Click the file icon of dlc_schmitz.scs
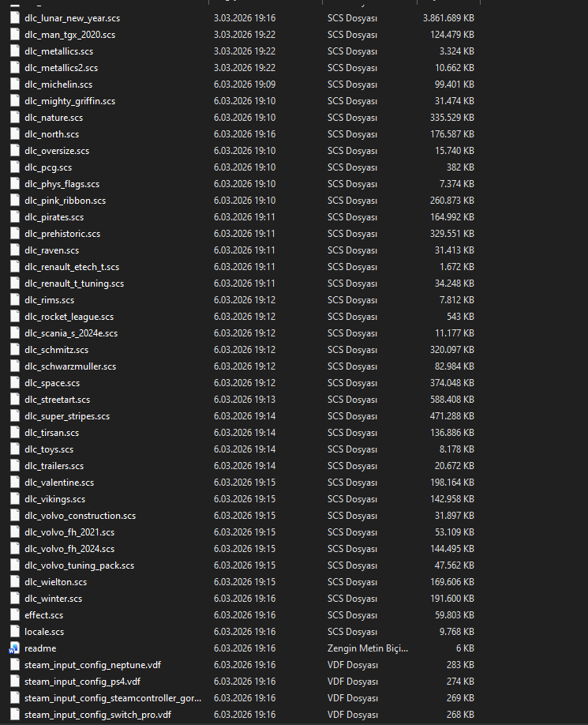The height and width of the screenshot is (725, 588). point(15,350)
